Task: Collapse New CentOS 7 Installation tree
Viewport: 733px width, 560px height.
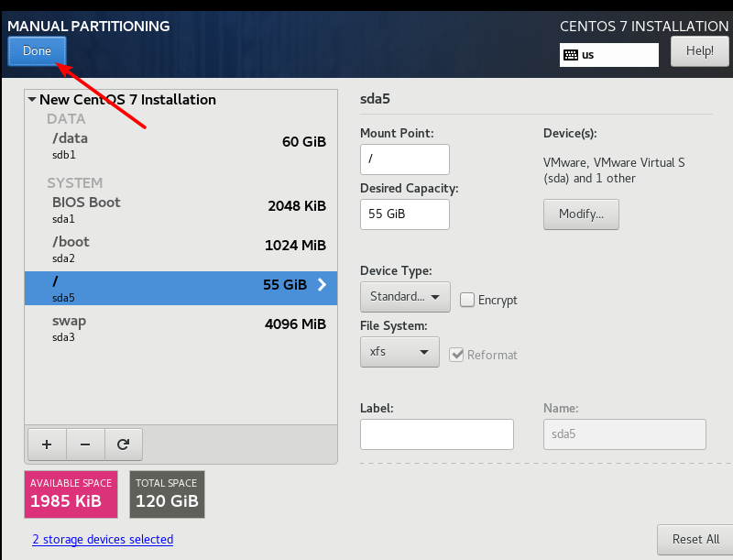Action: coord(32,100)
